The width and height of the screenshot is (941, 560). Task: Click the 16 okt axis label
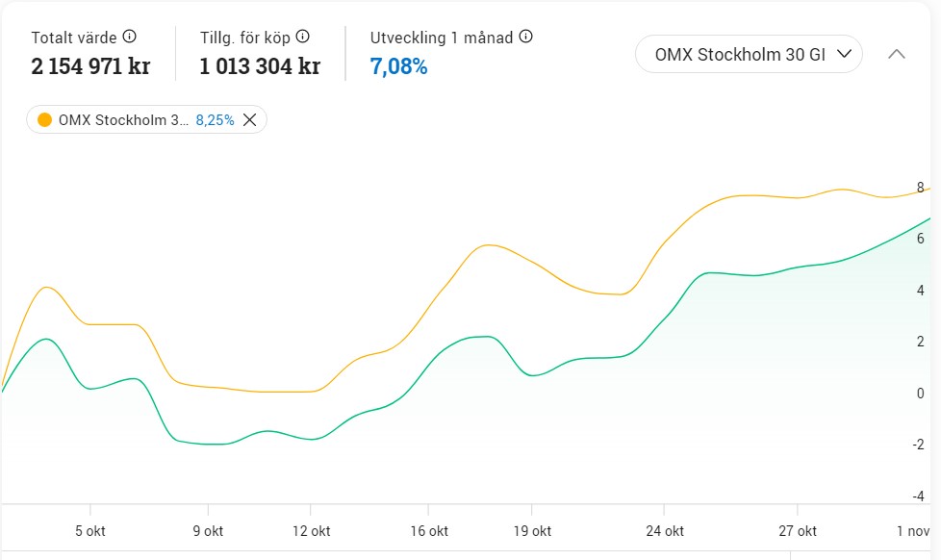tap(428, 531)
